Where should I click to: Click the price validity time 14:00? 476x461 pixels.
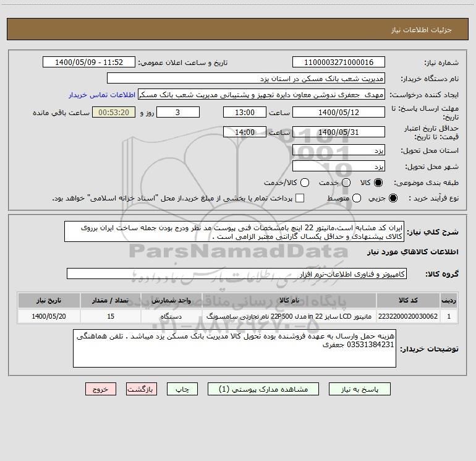click(x=245, y=132)
